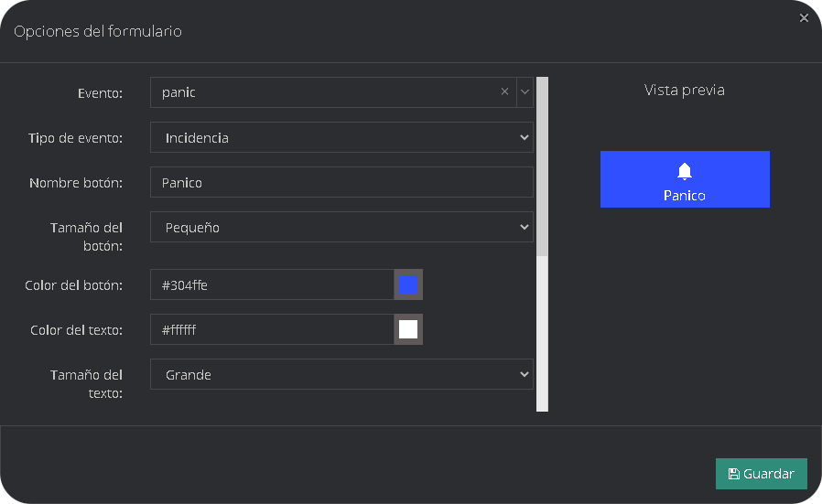Open the Tipo de evento dropdown
This screenshot has width=822, height=504.
(341, 138)
